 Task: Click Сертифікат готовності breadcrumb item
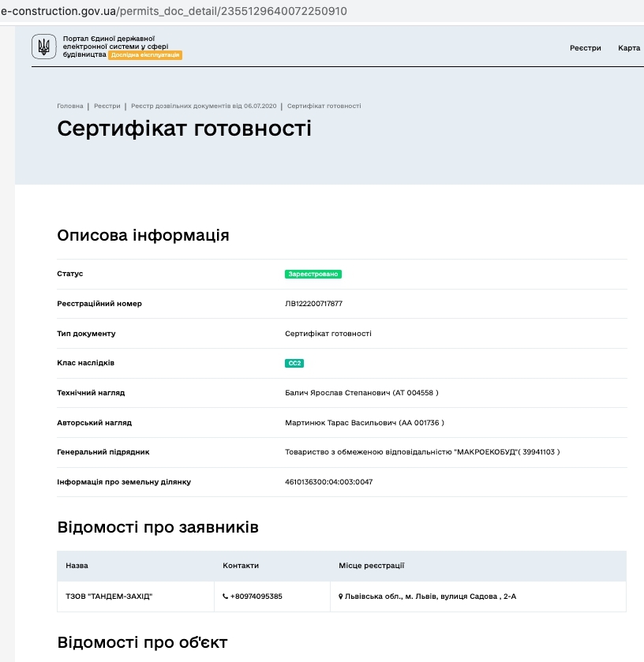pos(324,106)
